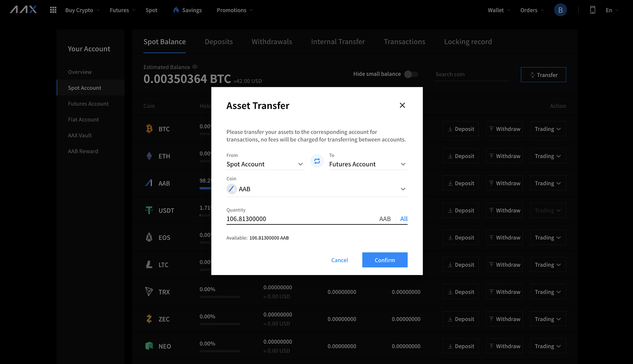Open the To account dropdown
Viewport: 633px width, 364px height.
pos(368,164)
